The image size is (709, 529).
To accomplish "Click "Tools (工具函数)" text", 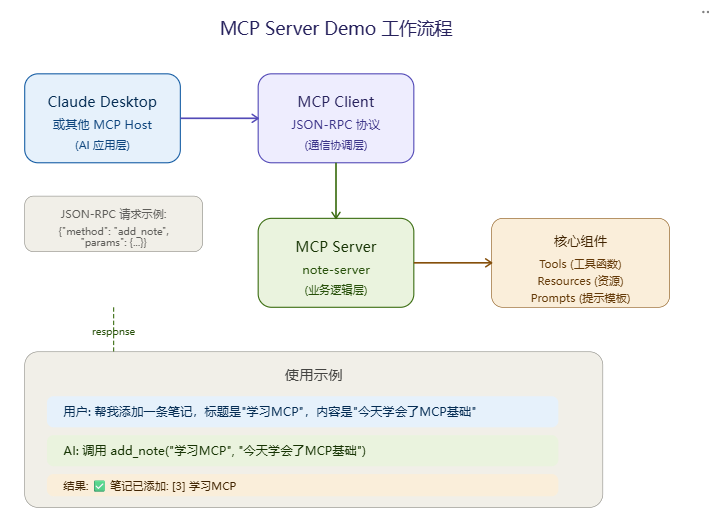I will (580, 264).
